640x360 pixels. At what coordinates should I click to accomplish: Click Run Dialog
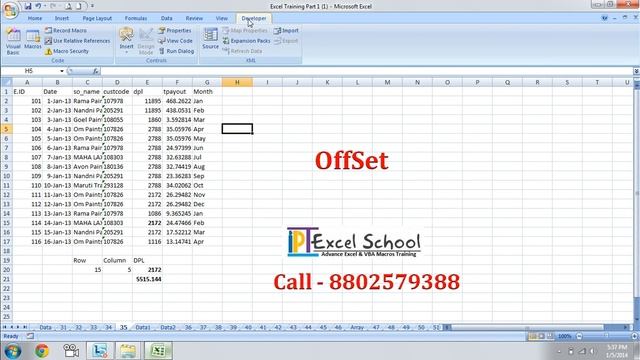(176, 51)
